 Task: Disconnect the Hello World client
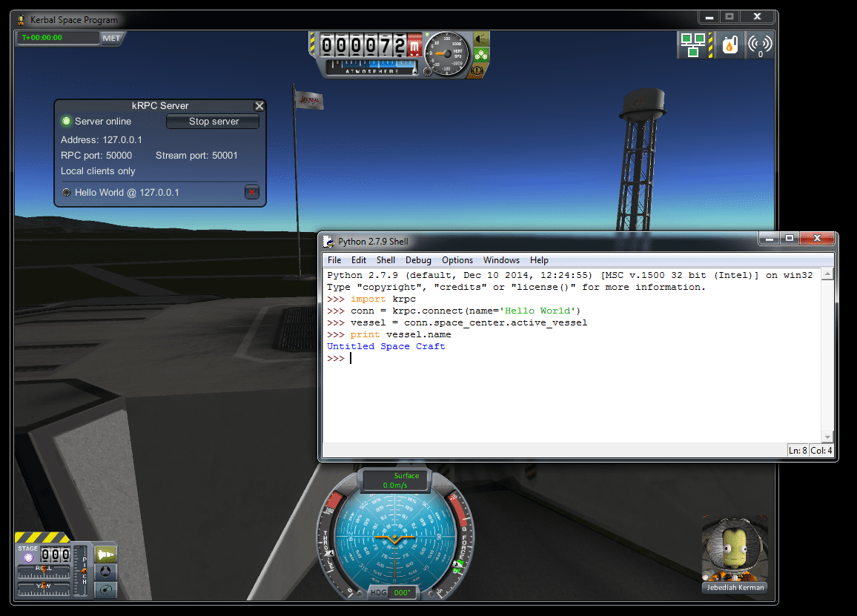251,193
